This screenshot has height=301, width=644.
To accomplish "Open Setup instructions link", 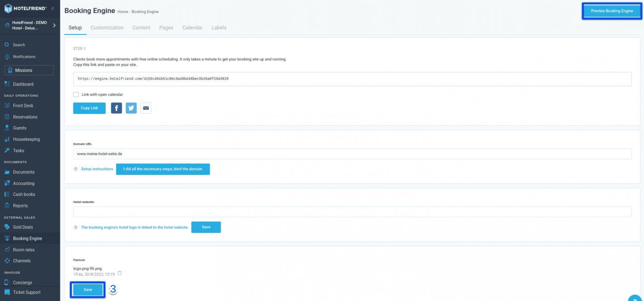I will [97, 169].
